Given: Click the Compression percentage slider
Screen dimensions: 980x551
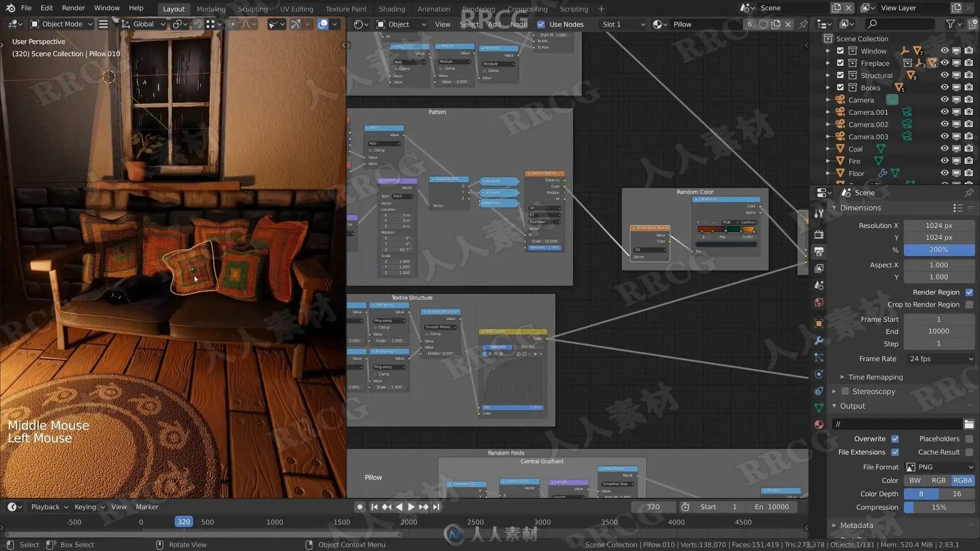Looking at the screenshot, I should [939, 507].
